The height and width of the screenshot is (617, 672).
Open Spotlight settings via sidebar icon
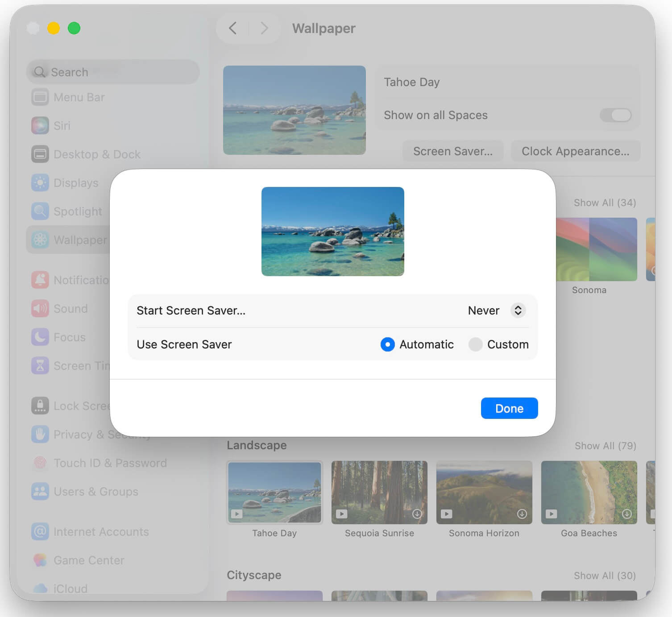tap(40, 211)
